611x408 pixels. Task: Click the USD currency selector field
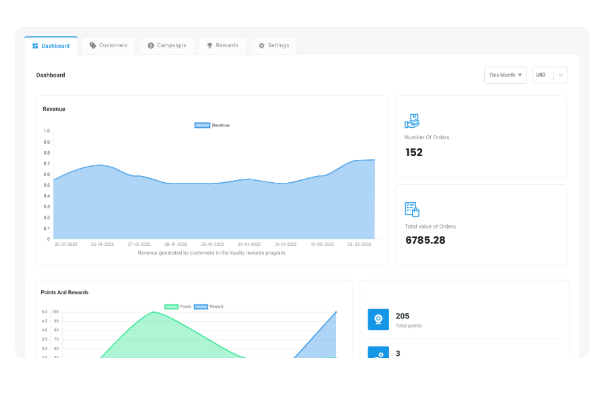[550, 75]
